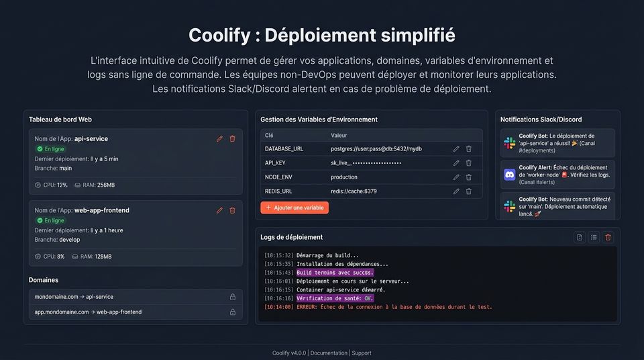The height and width of the screenshot is (360, 644).
Task: Click the Valeur column header
Action: pos(339,136)
